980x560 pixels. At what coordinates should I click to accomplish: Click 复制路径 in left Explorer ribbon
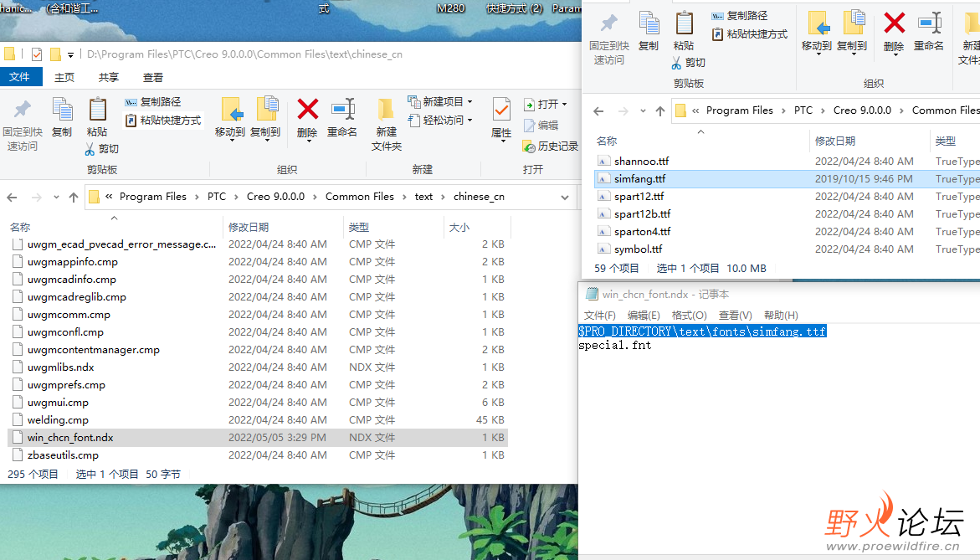(153, 102)
